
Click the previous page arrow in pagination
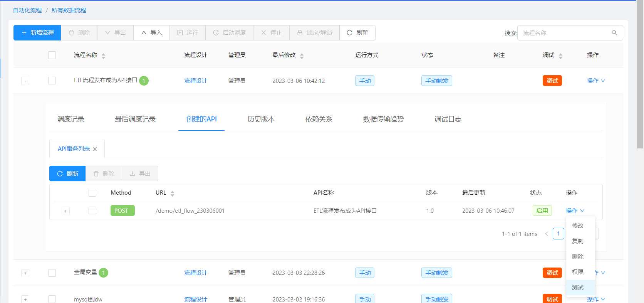pyautogui.click(x=547, y=234)
